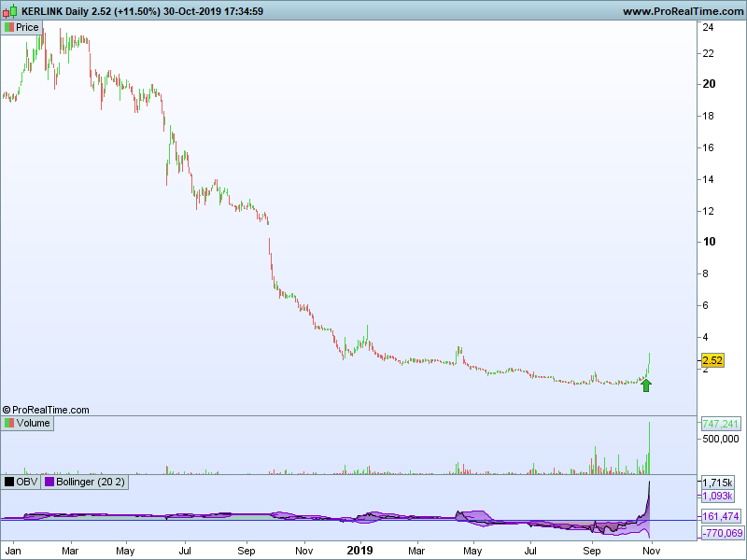Click the 10 price axis label
Viewport: 747px width, 560px height.
[709, 242]
